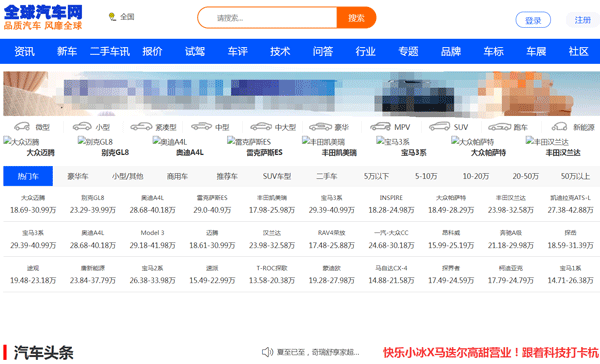Switch to the 5万以下 price tab
600x364 pixels.
(x=376, y=176)
